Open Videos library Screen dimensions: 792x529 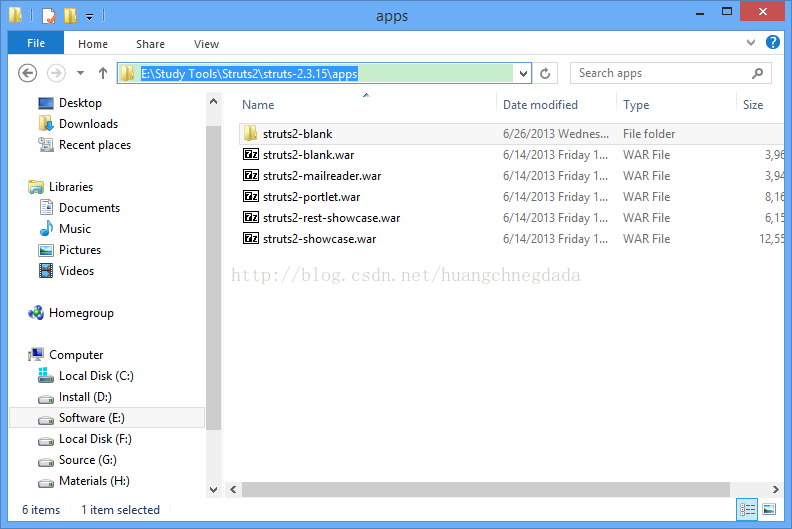(x=76, y=271)
